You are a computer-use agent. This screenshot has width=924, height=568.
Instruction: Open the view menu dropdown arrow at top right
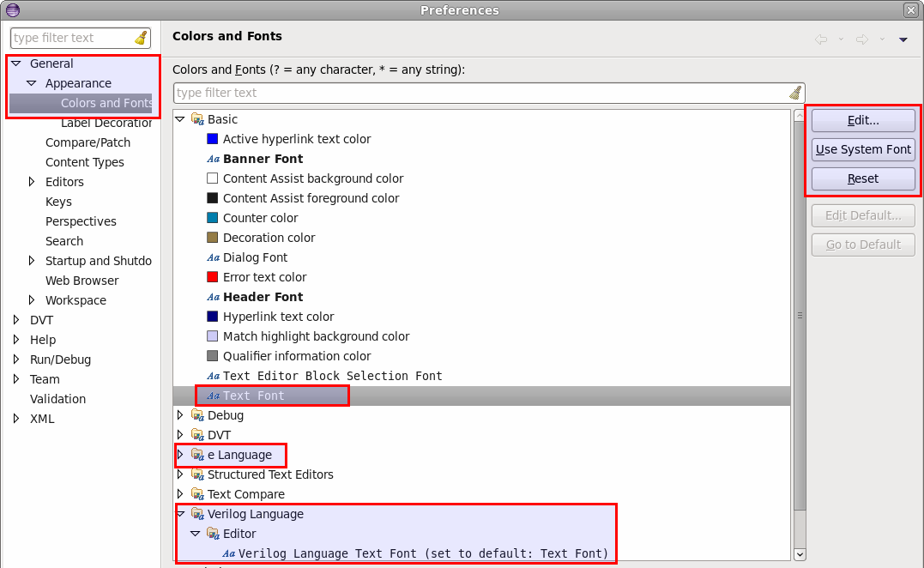903,39
